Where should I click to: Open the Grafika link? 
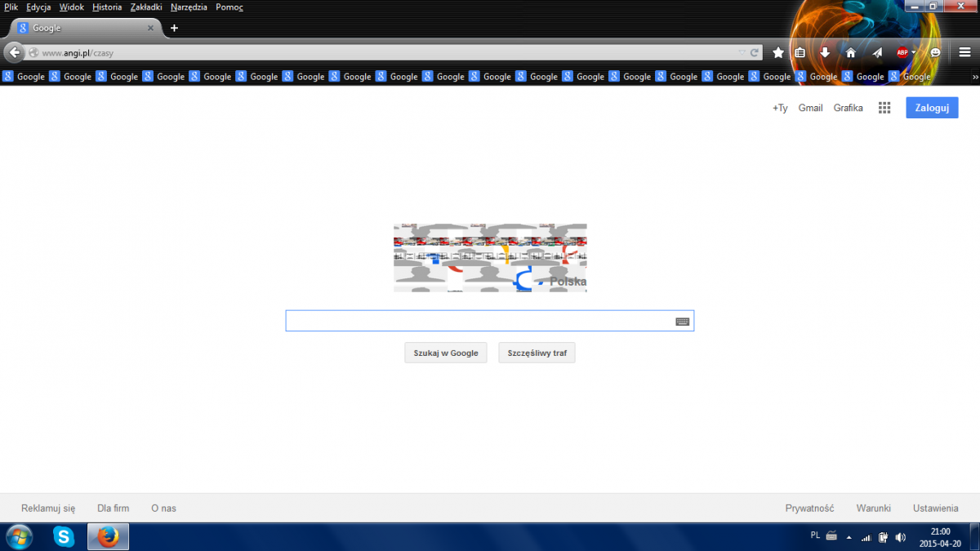848,108
